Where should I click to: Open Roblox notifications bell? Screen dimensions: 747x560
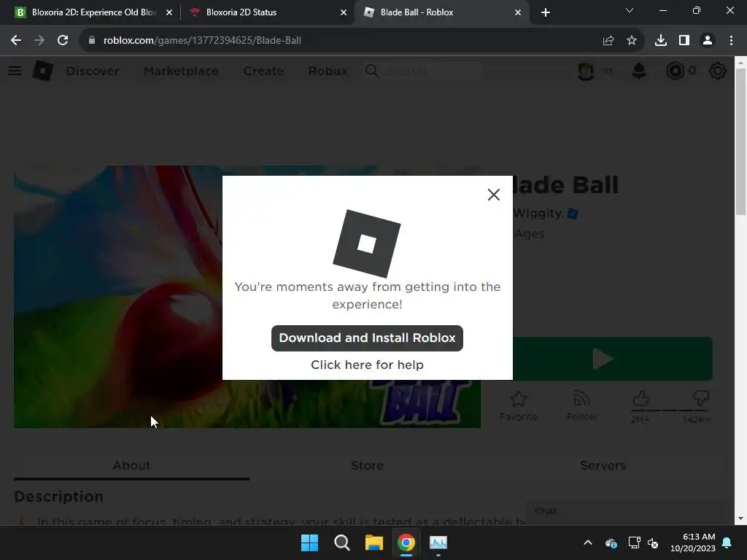coord(639,71)
